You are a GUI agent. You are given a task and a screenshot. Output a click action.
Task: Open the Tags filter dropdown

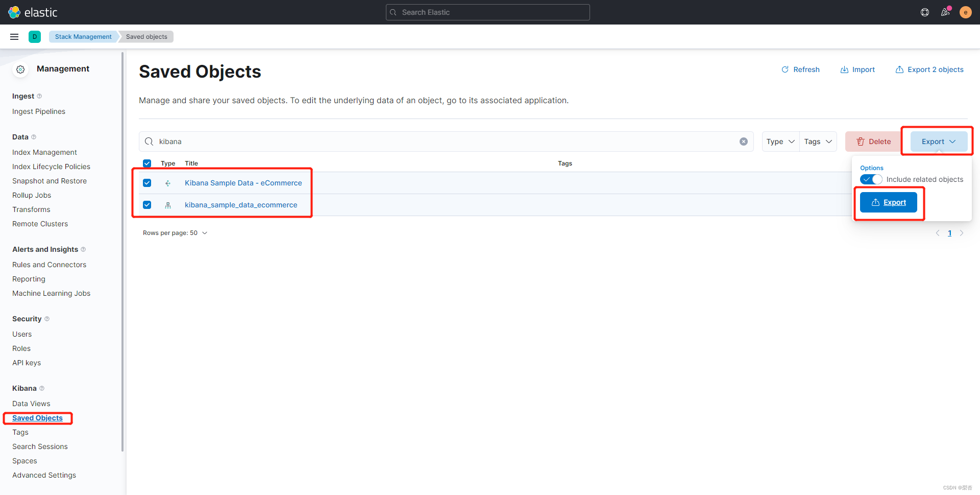click(817, 142)
